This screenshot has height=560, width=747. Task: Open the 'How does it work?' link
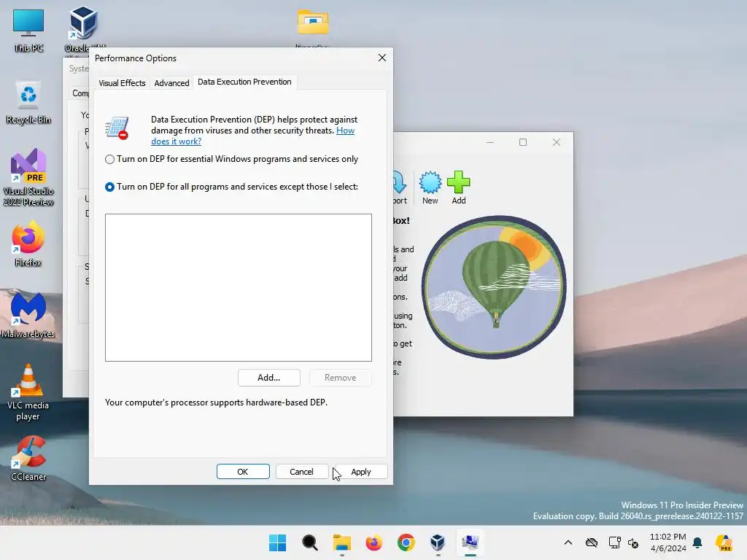tap(252, 136)
